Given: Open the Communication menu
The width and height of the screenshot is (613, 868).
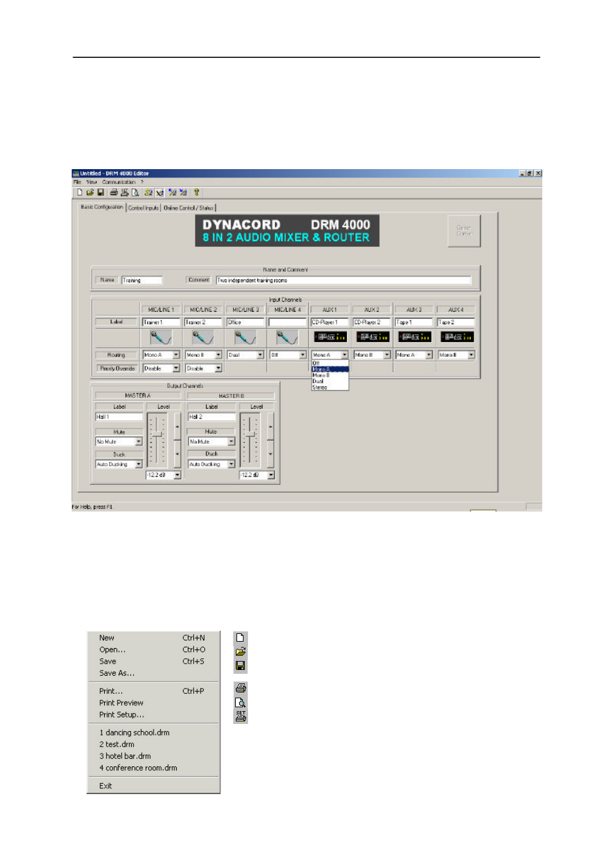Looking at the screenshot, I should [x=119, y=182].
